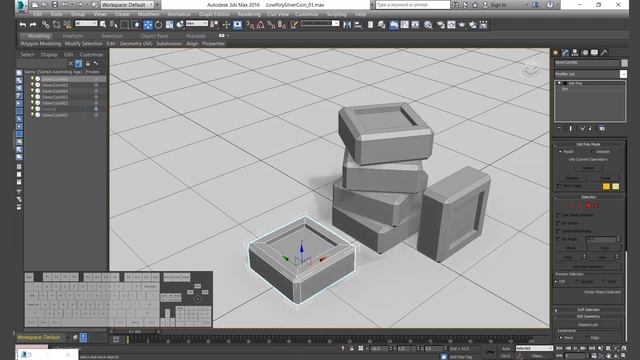Click the Polygon Modeling ribbon panel label
This screenshot has height=360, width=640.
click(40, 44)
